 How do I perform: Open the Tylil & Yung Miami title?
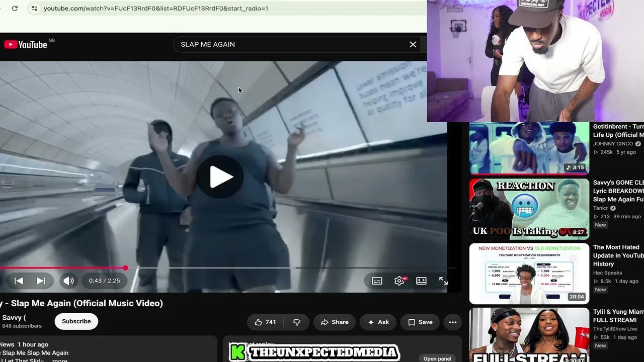618,316
